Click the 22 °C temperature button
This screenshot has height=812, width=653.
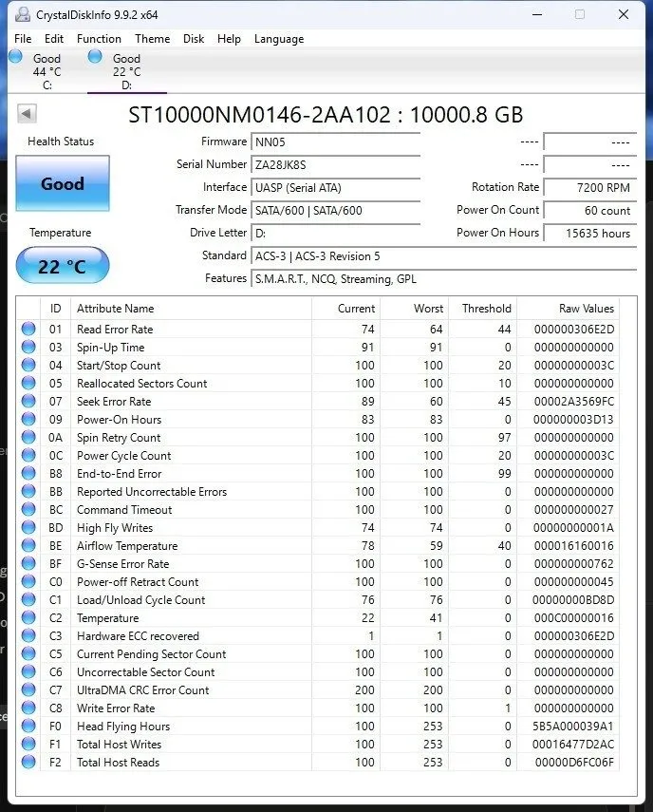(63, 266)
